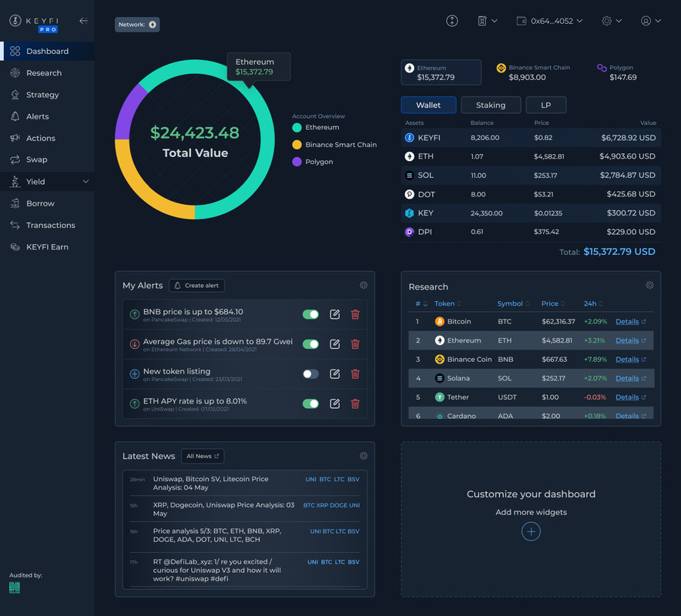Open the 'XRP, Dogecoin, Uniswap Price Analysis' news item
This screenshot has height=616, width=681.
pyautogui.click(x=223, y=509)
